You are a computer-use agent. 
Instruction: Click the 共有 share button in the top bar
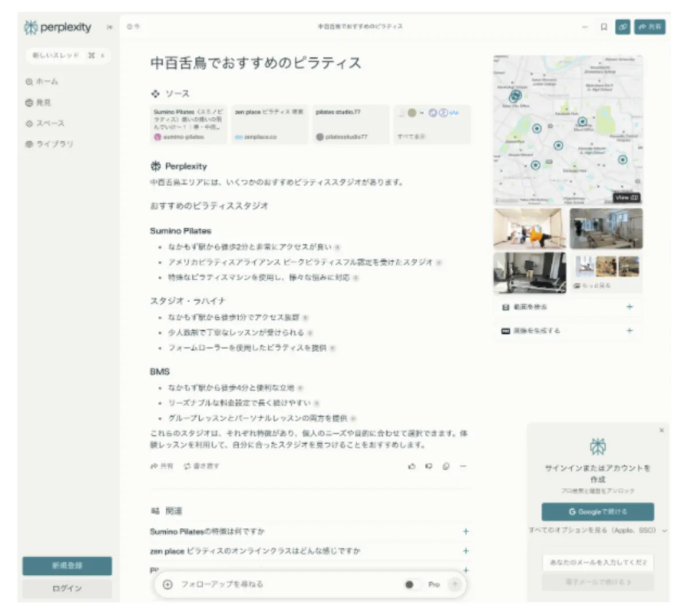(x=650, y=27)
